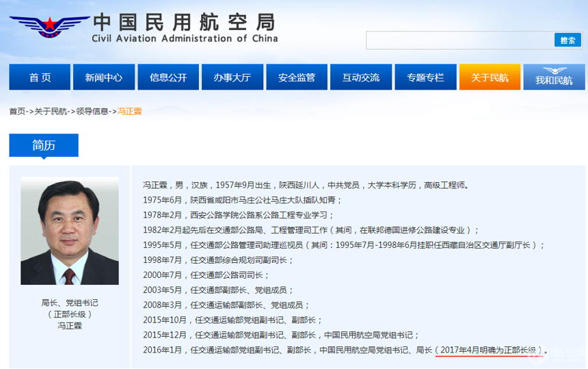Go to 领导信息 in the breadcrumb
Viewport: 588px width, 369px height.
(x=92, y=112)
